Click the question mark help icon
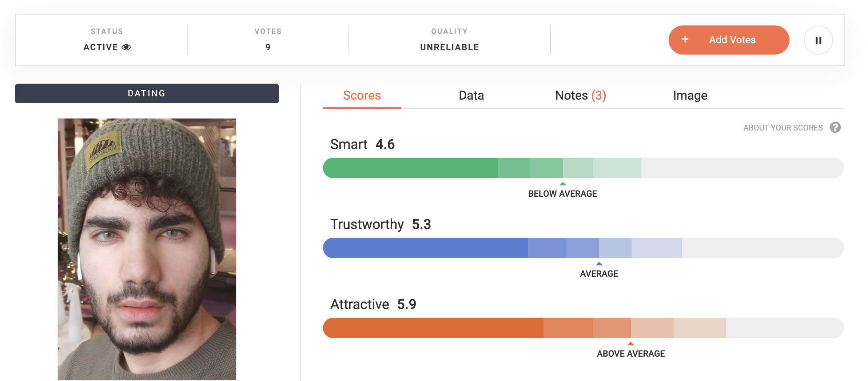 pos(835,128)
